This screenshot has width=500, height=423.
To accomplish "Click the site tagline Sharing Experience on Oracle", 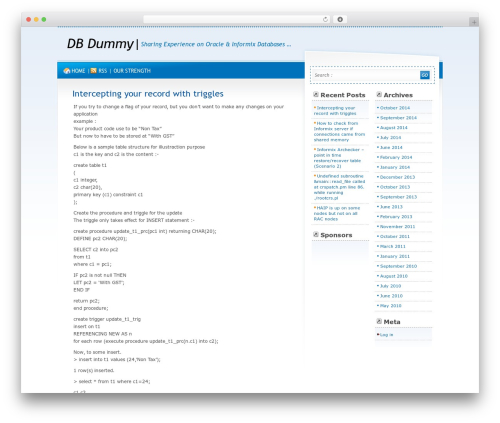I will click(216, 44).
